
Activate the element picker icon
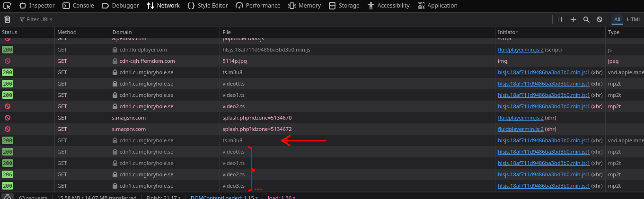pyautogui.click(x=8, y=6)
